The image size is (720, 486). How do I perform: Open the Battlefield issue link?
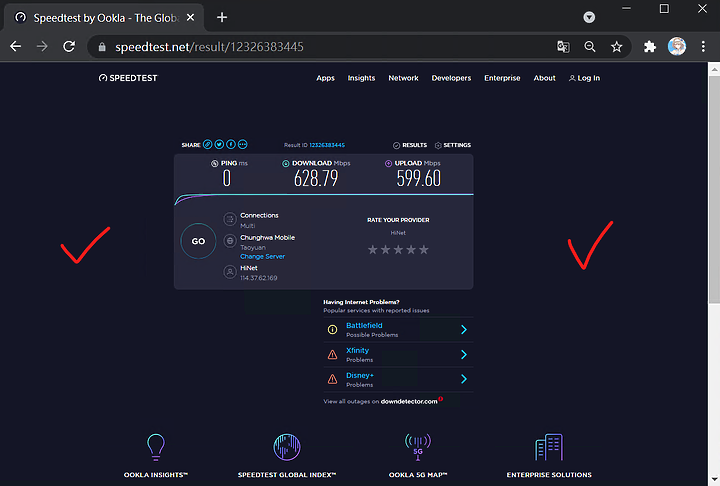364,325
